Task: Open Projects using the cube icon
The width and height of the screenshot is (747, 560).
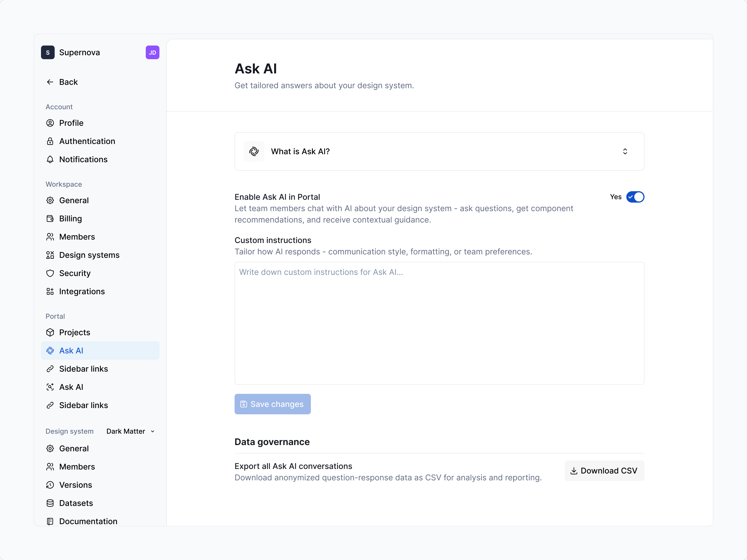Action: [x=50, y=332]
